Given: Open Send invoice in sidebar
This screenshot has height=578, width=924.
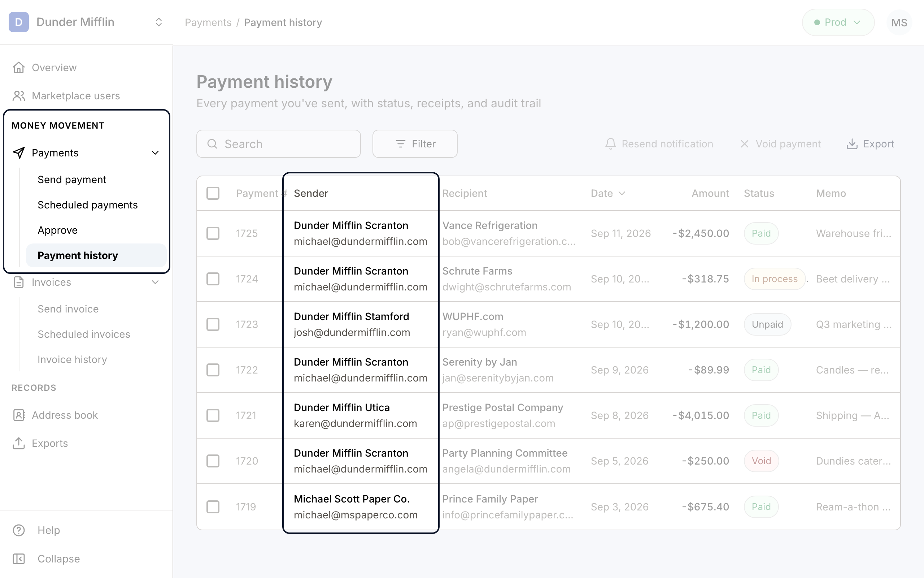Looking at the screenshot, I should [68, 309].
